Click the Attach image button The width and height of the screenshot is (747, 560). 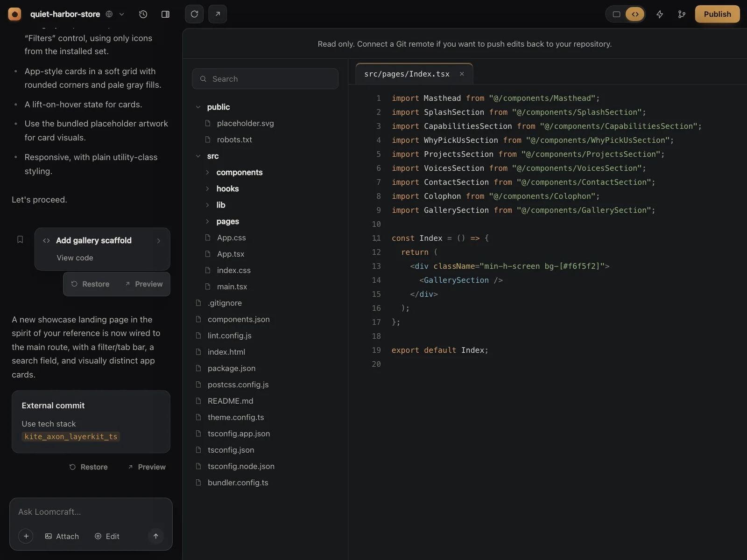click(62, 536)
